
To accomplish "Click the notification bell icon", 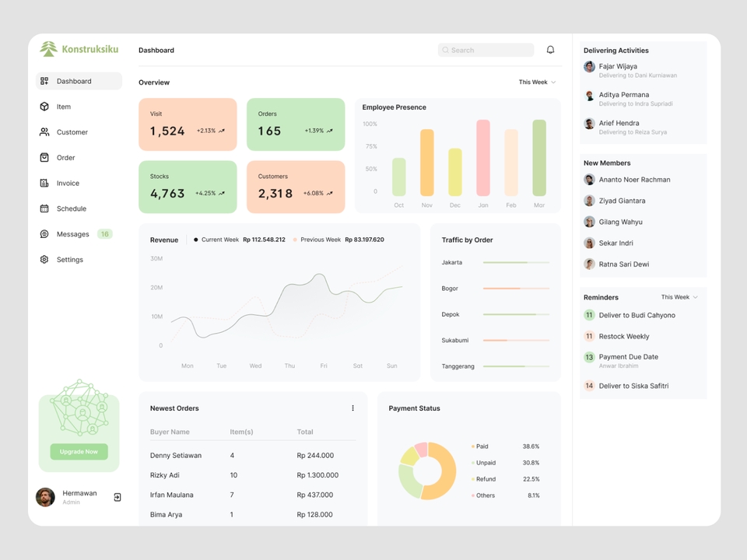I will point(550,49).
